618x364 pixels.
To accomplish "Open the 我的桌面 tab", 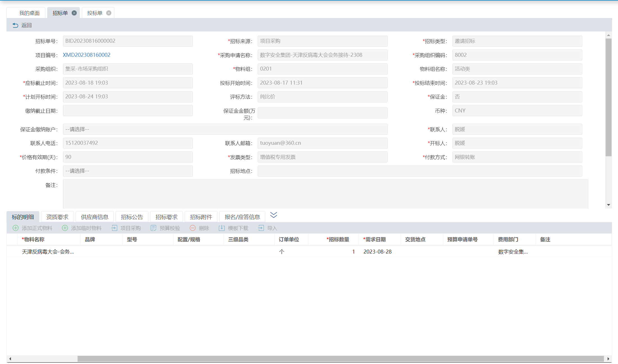I will pyautogui.click(x=29, y=13).
